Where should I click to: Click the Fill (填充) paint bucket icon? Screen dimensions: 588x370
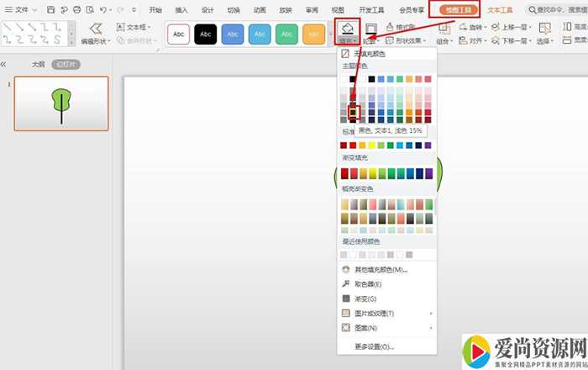coord(347,28)
